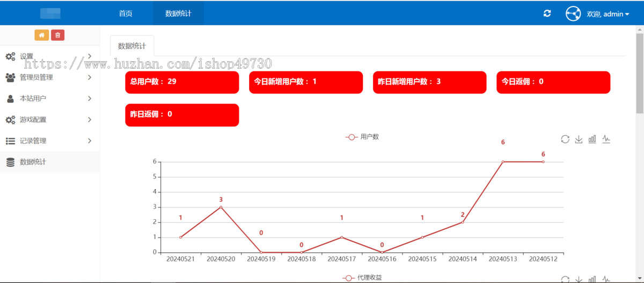Click the 20240515 data point valued 1
Screen dimensions: 644x283
[422, 237]
